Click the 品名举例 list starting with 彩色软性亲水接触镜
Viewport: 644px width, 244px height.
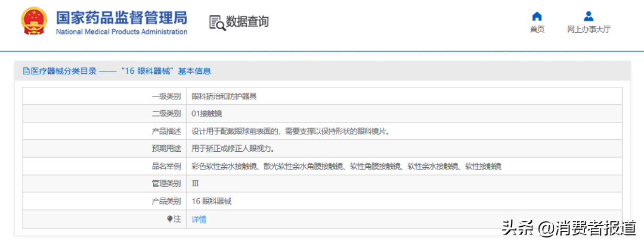(346, 166)
